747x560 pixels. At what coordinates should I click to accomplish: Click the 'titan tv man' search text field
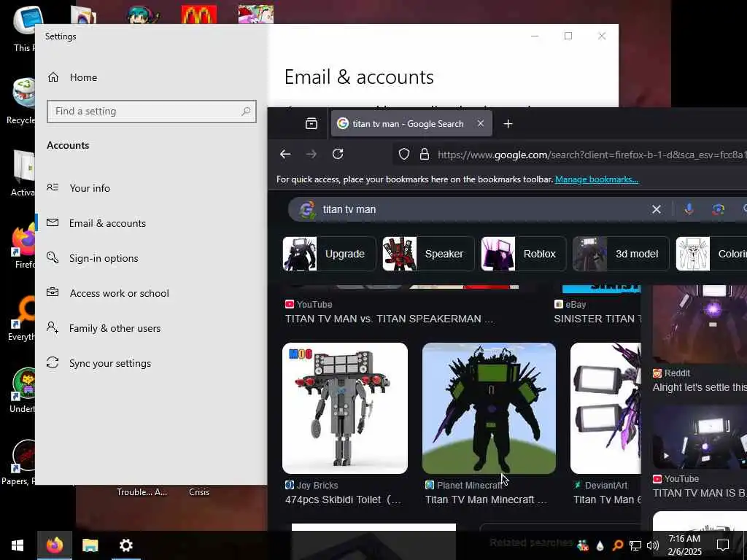click(x=481, y=209)
